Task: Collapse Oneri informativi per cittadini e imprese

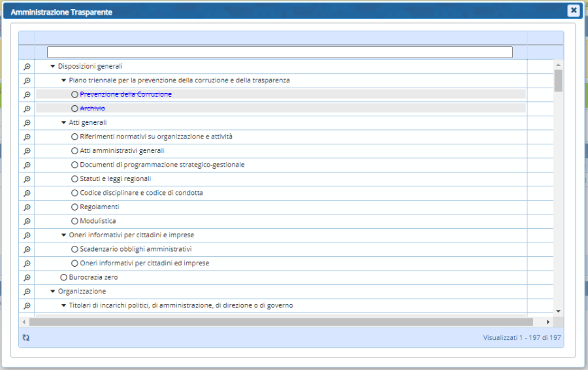Action: [x=63, y=235]
